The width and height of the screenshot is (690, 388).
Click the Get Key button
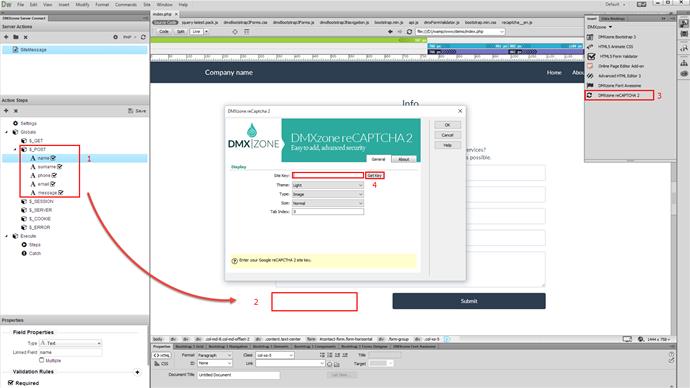pos(374,176)
